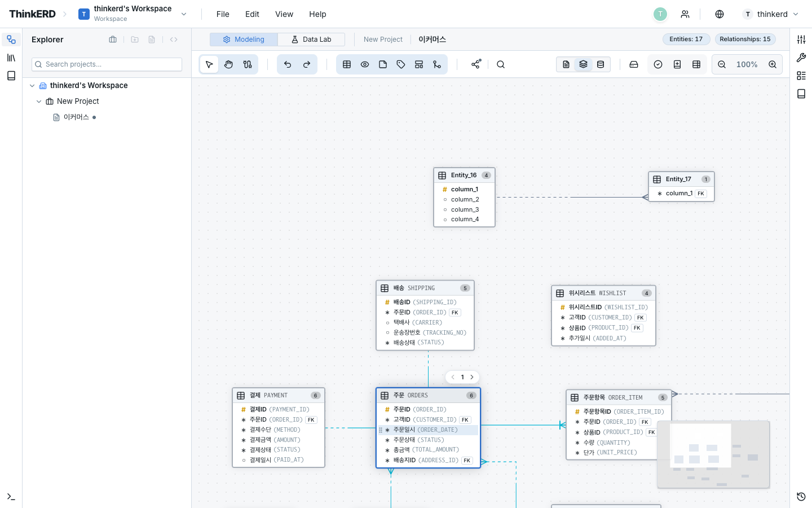
Task: Click the green T user avatar
Action: pyautogui.click(x=660, y=14)
